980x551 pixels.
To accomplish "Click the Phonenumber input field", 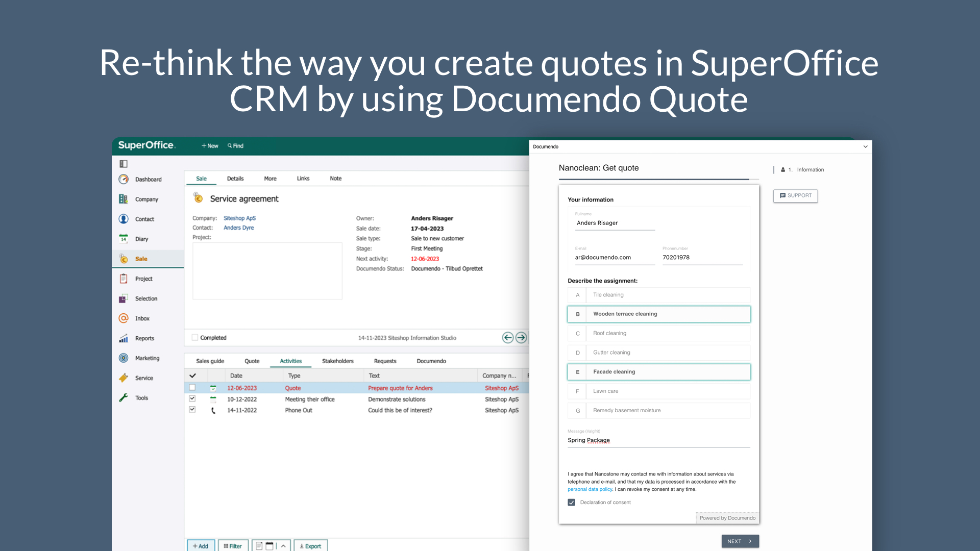I will pos(702,258).
